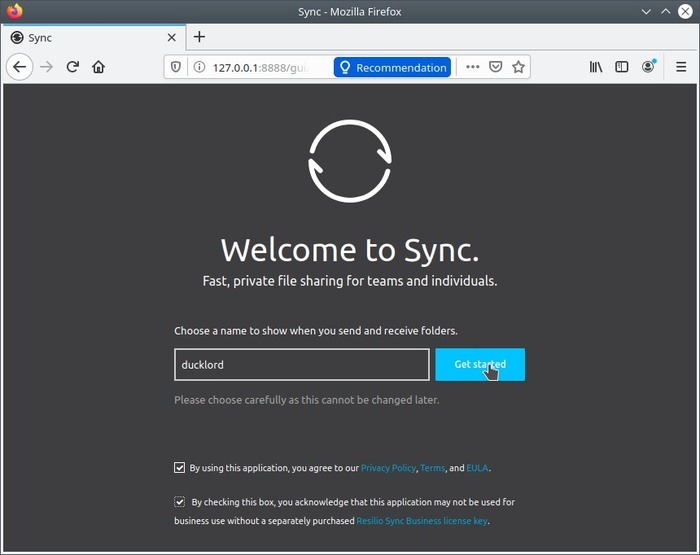Select the Sync browser tab
The height and width of the screenshot is (555, 700).
pyautogui.click(x=93, y=38)
